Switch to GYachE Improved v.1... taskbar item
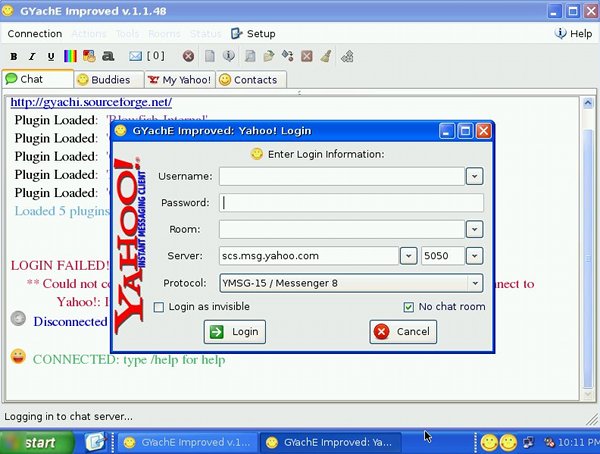 [x=188, y=443]
